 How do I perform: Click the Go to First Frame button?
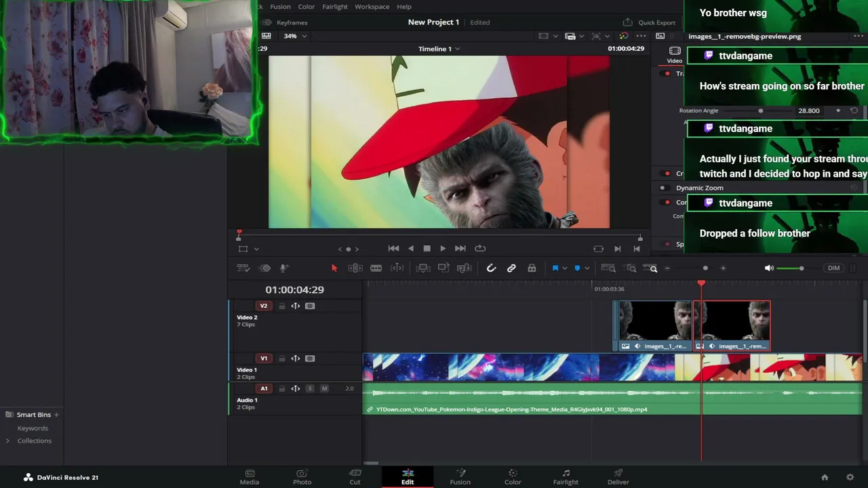(393, 249)
